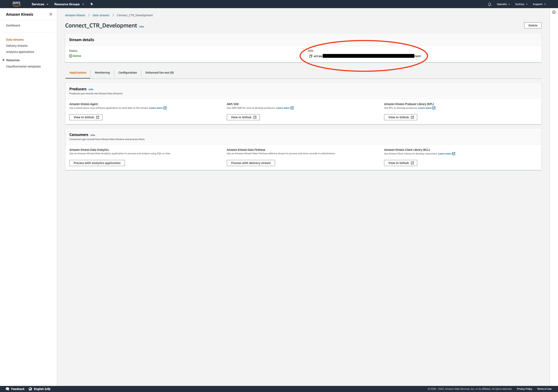This screenshot has height=392, width=558.
Task: Click the English (US) globe icon
Action: tap(30, 389)
